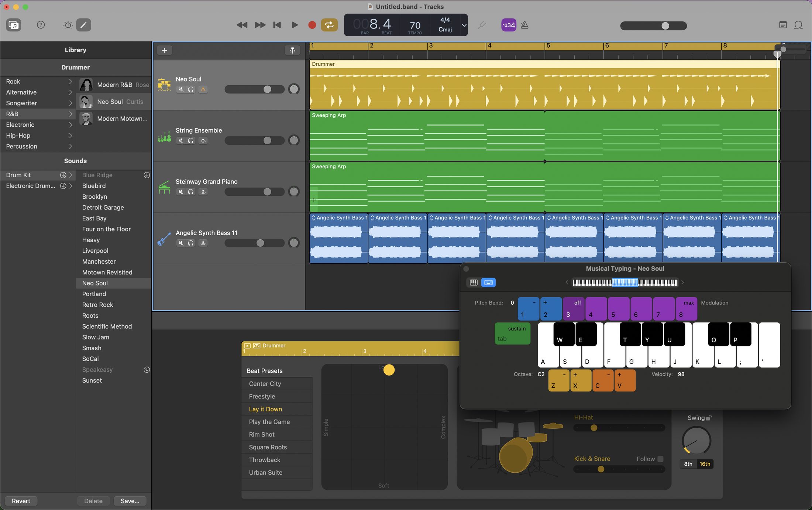This screenshot has height=510, width=812.
Task: Add a new track with plus button
Action: (165, 50)
